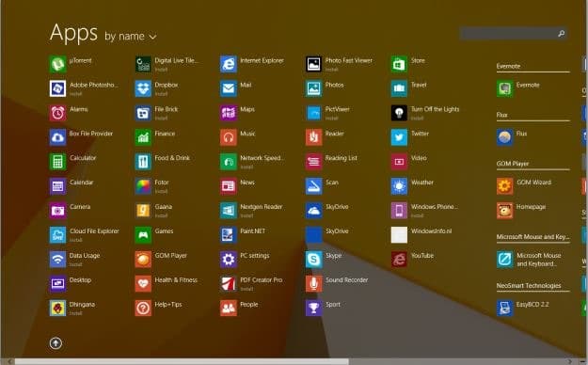Open the Weather app icon
Viewport: 588px width, 365px height.
tap(399, 186)
